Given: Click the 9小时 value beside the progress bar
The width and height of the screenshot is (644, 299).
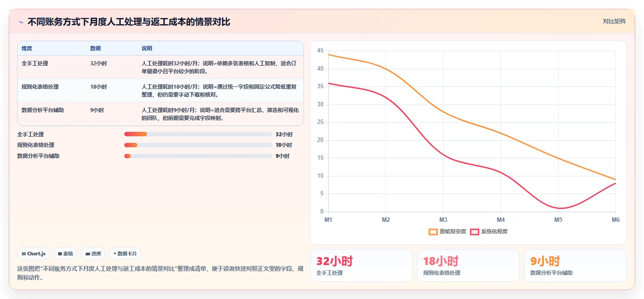Looking at the screenshot, I should pyautogui.click(x=283, y=156).
